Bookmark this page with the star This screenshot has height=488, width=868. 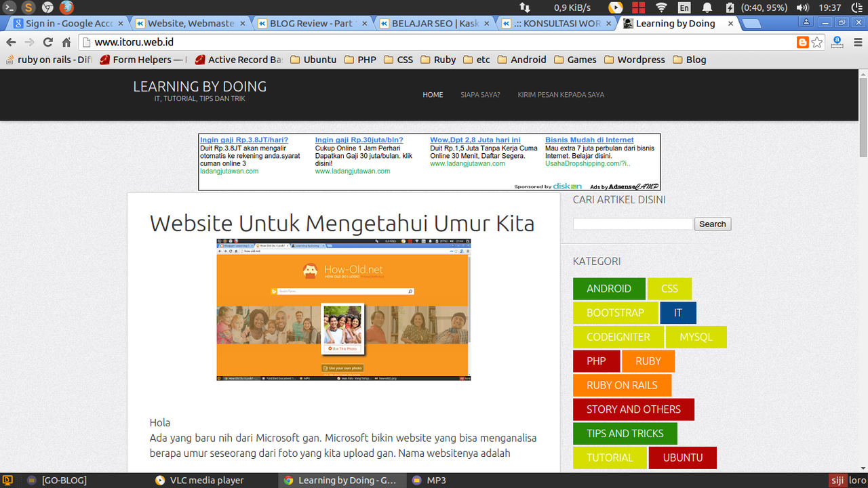(817, 42)
